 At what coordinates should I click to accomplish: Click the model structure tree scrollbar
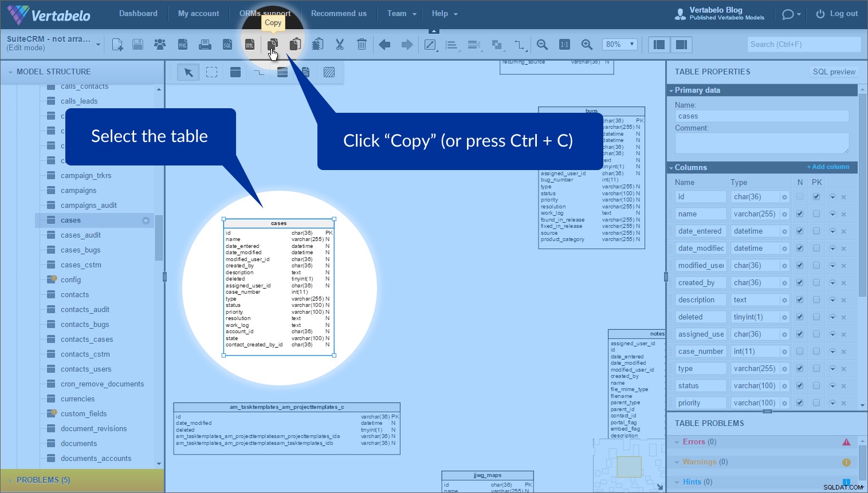159,239
